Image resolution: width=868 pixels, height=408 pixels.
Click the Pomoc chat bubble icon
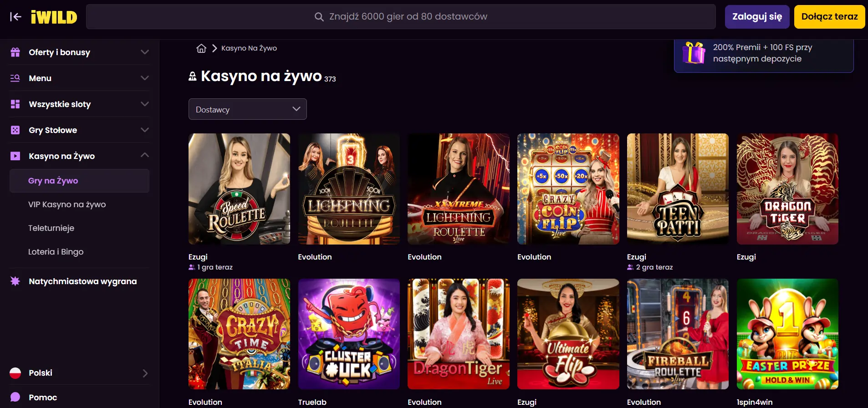pos(15,397)
